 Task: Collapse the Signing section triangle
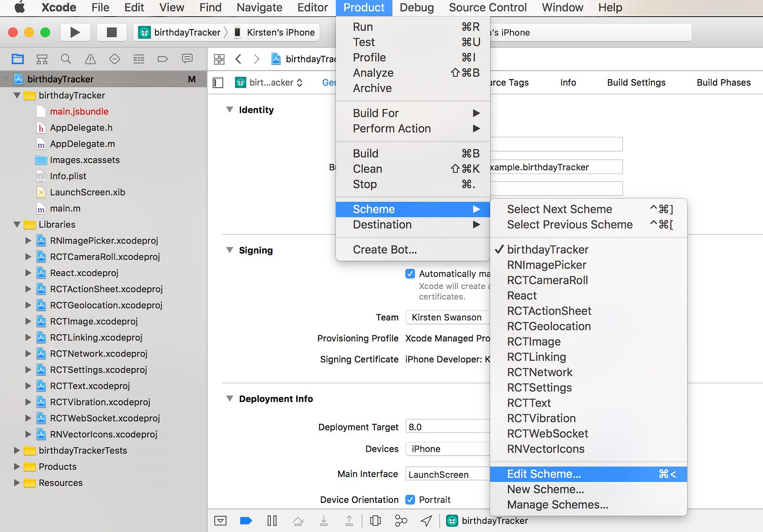click(x=230, y=250)
